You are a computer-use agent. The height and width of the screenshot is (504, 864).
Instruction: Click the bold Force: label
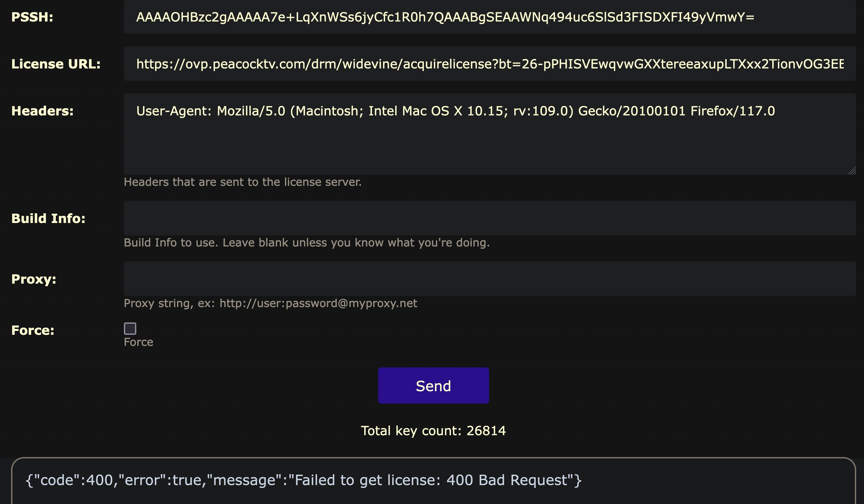coord(33,330)
